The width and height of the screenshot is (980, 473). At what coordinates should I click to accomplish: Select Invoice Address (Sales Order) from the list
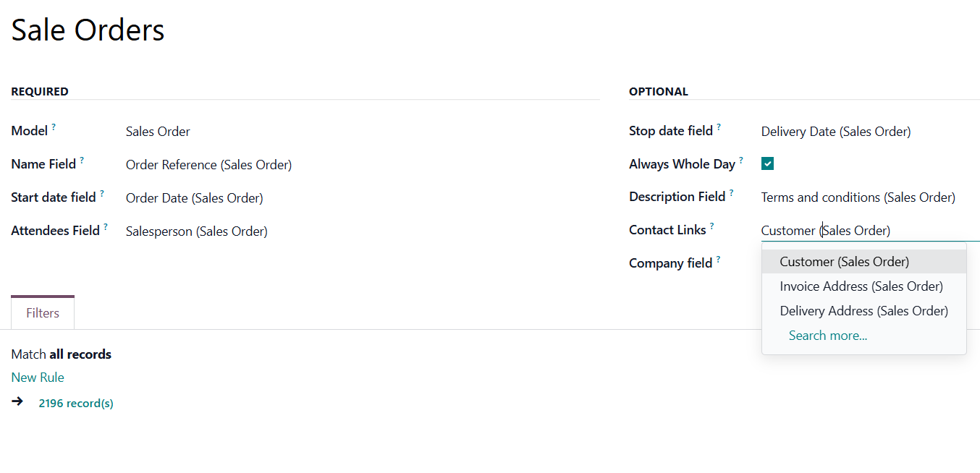(861, 286)
